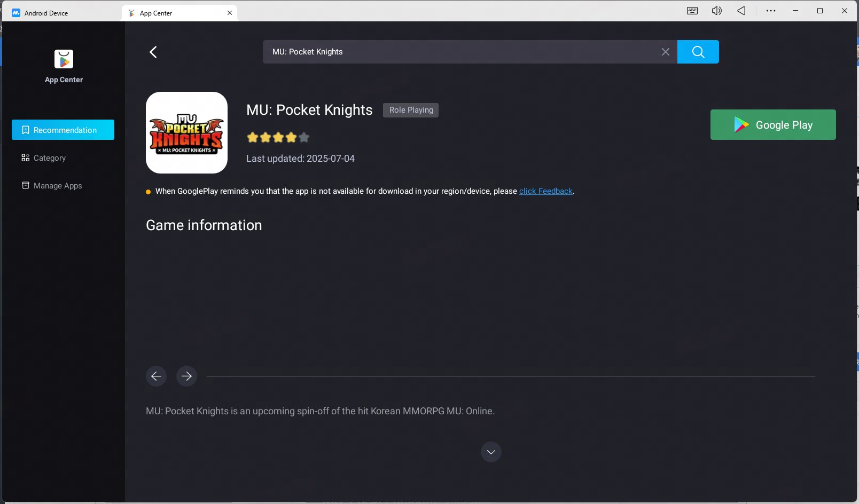This screenshot has width=859, height=504.
Task: Open the Recommendation section
Action: point(63,130)
